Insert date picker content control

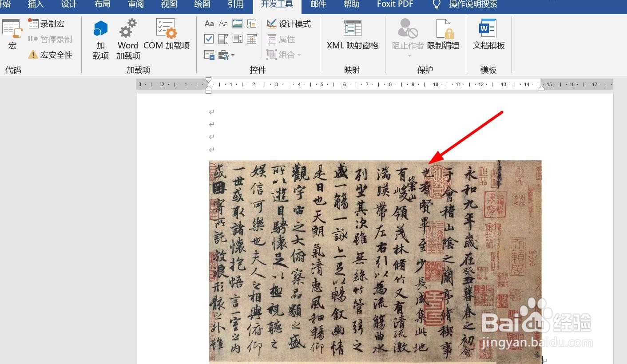tap(252, 39)
